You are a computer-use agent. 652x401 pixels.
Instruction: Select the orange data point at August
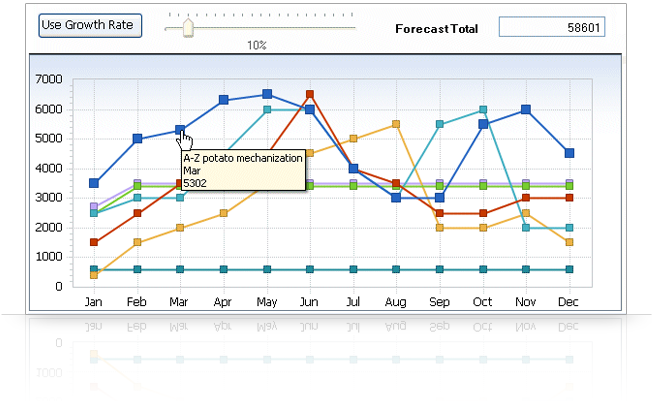pyautogui.click(x=396, y=124)
